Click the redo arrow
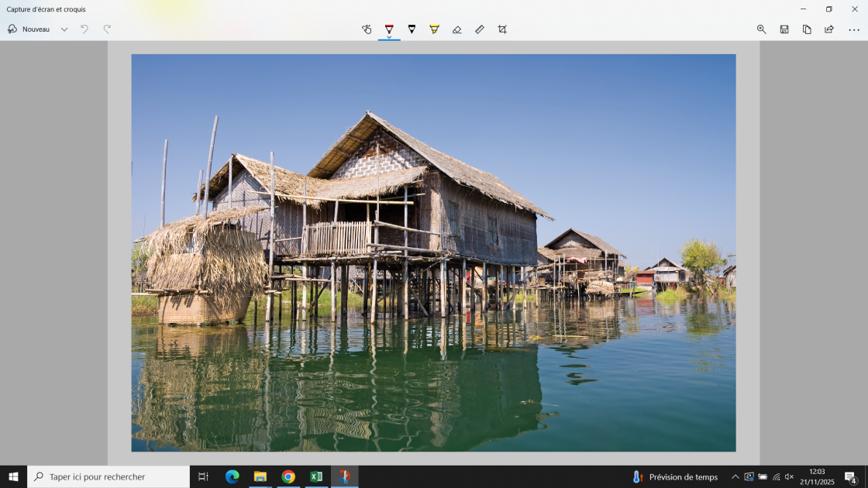Viewport: 868px width, 488px height. tap(107, 29)
